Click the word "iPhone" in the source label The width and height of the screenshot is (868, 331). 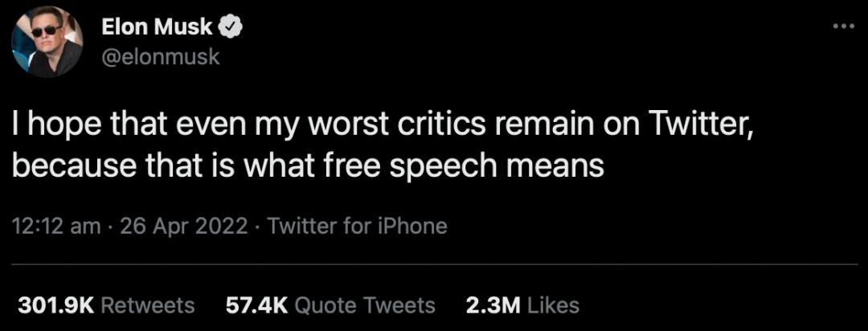click(414, 226)
